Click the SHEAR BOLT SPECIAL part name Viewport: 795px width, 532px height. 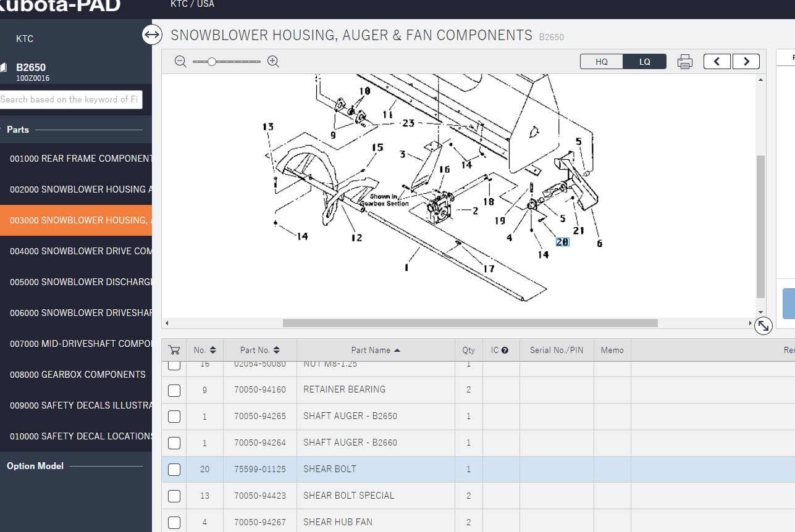pos(348,496)
